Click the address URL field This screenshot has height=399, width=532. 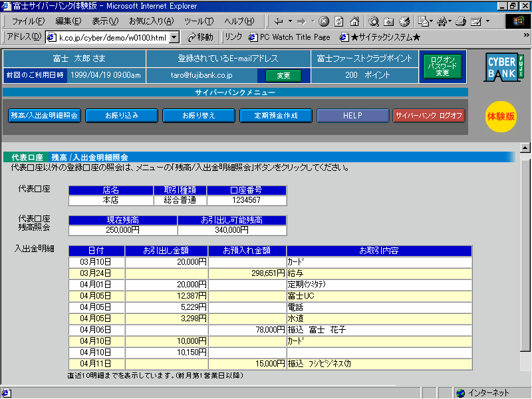pyautogui.click(x=113, y=37)
